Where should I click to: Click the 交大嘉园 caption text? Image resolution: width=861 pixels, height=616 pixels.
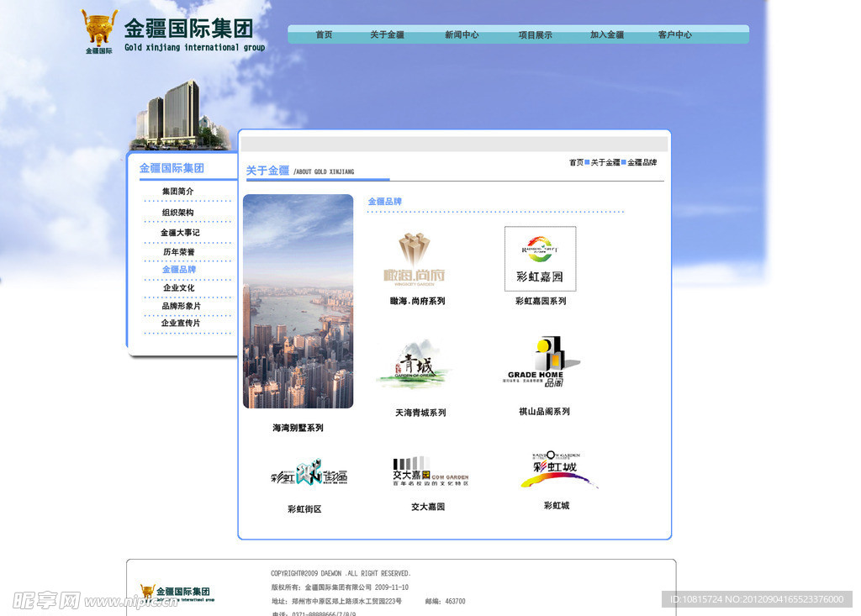(x=428, y=507)
